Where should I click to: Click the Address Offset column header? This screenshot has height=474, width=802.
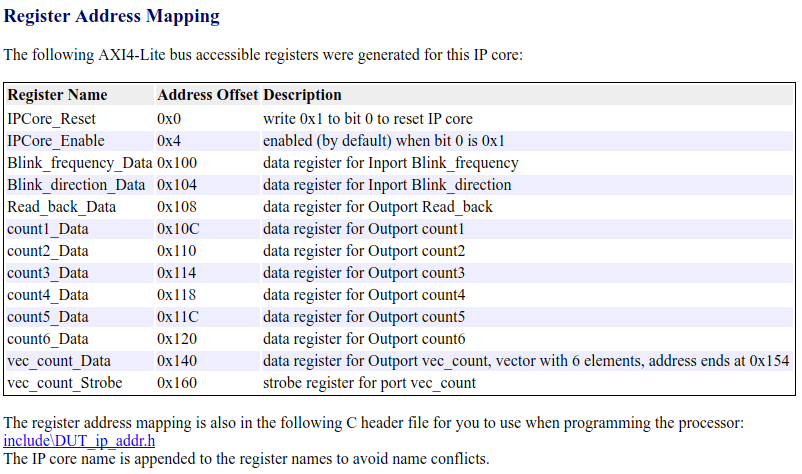point(207,96)
